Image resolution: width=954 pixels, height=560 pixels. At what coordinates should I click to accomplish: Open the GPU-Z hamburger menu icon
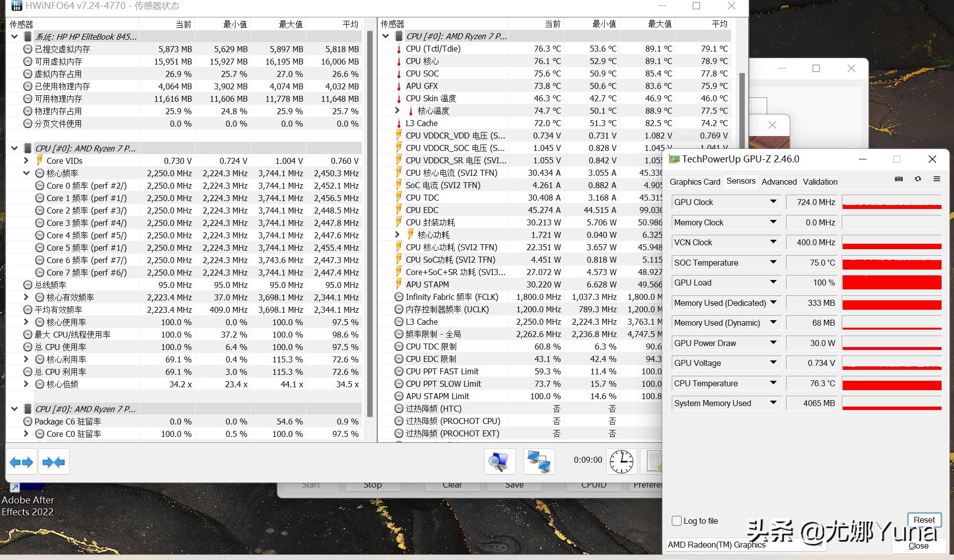tap(937, 179)
